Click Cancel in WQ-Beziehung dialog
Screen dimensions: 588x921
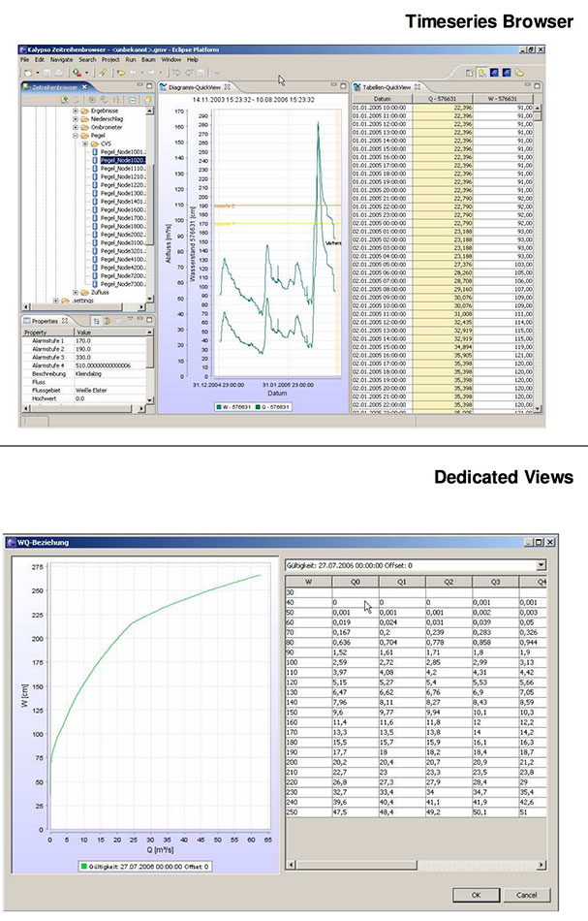click(526, 895)
